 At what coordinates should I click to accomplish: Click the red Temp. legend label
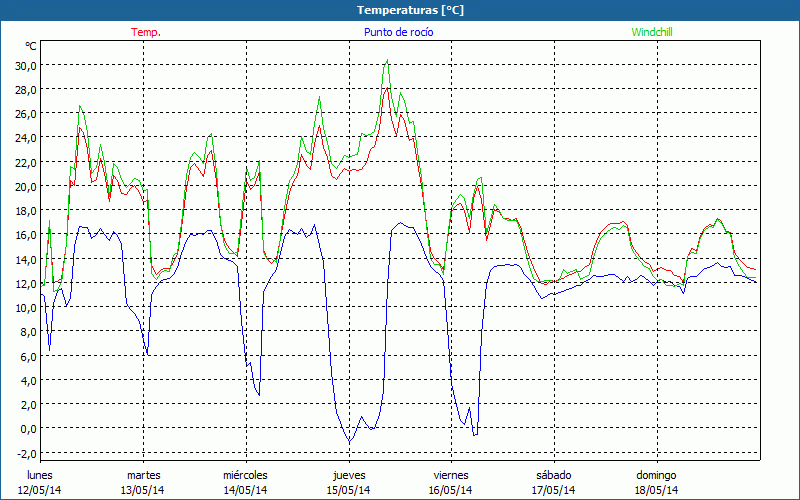145,32
